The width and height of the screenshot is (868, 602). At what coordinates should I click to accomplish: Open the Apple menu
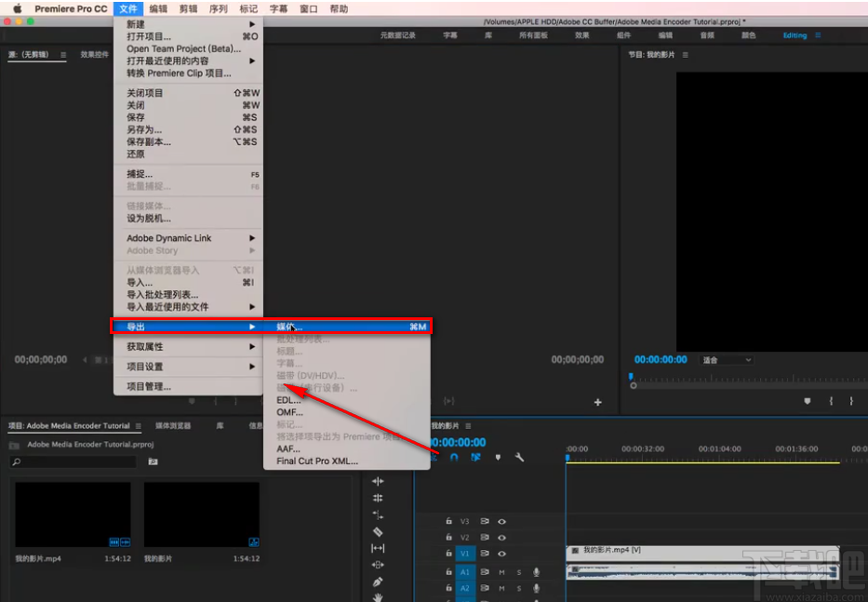point(17,8)
